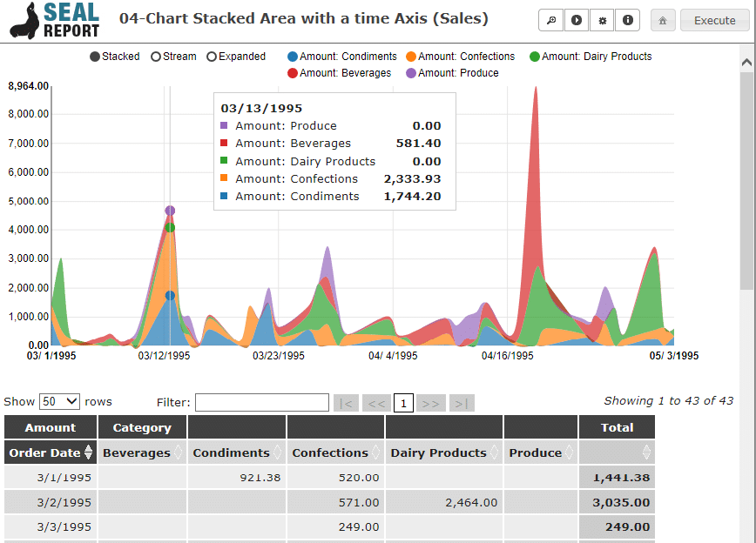Click sort arrows on Total column

646,452
